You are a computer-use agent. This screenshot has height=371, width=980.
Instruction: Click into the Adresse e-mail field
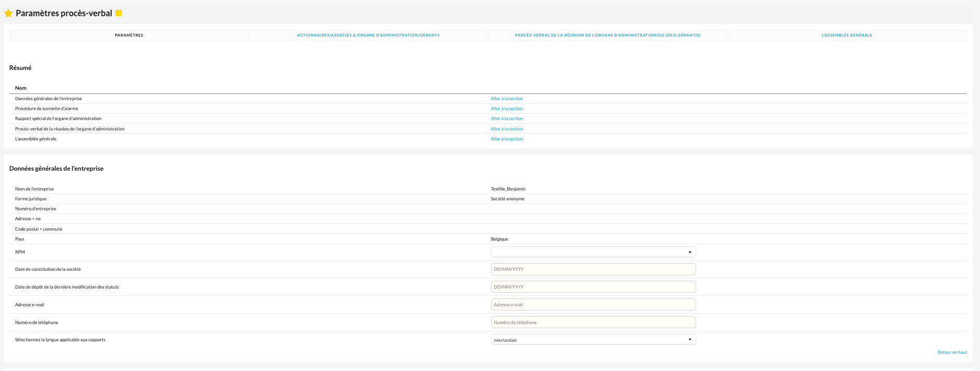[x=593, y=305]
